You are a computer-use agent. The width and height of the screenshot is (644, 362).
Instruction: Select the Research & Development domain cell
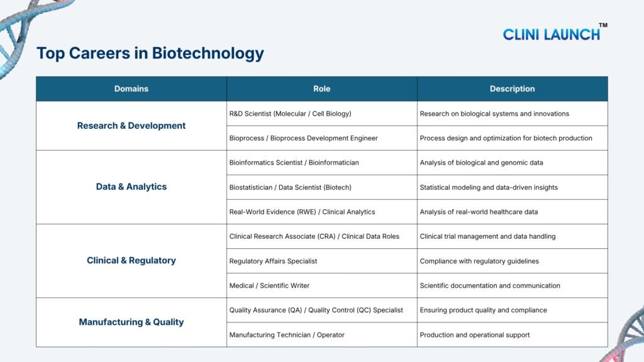(131, 126)
